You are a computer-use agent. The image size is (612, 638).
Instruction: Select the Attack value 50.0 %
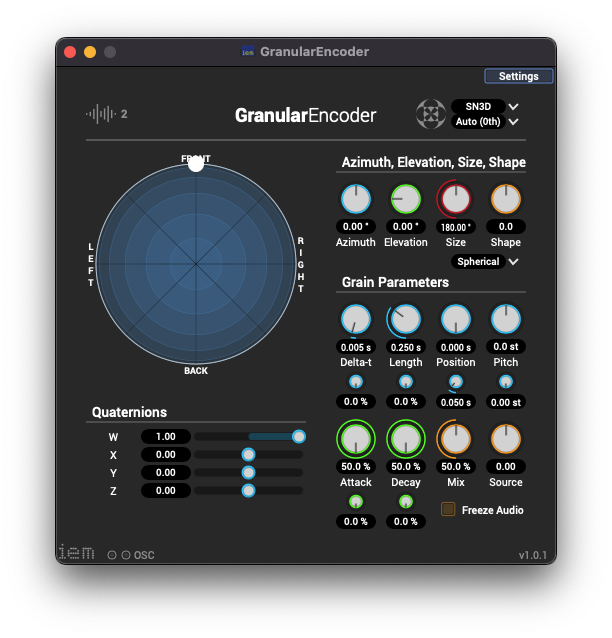[x=356, y=467]
